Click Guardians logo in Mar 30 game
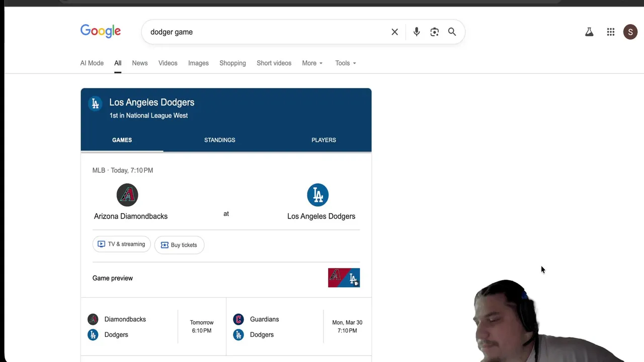This screenshot has height=362, width=644. [x=238, y=319]
